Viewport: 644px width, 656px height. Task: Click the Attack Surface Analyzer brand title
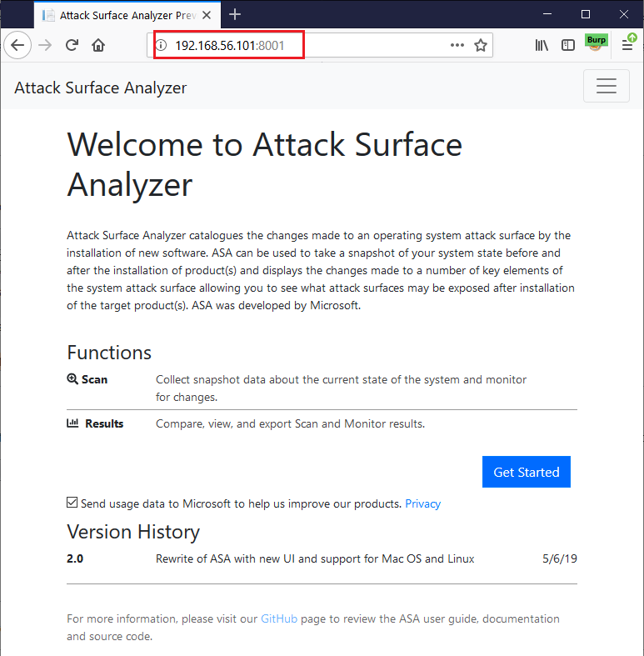[100, 88]
